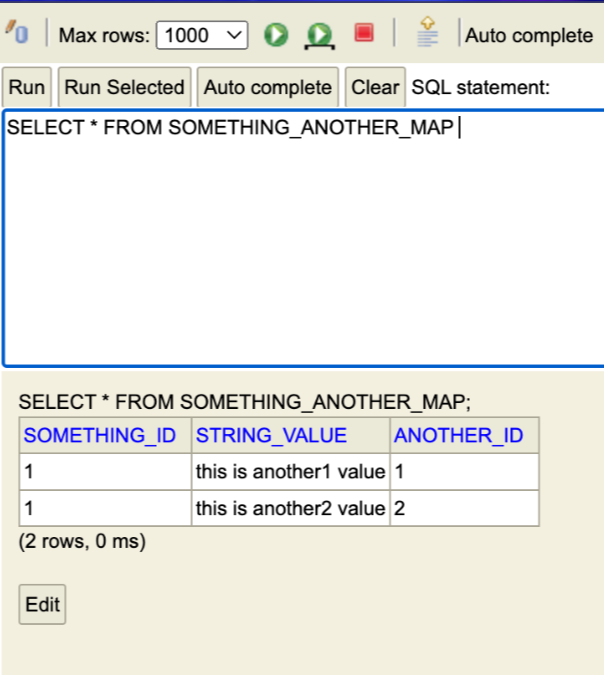
Task: Focus the SQL statement text area
Action: pyautogui.click(x=304, y=238)
